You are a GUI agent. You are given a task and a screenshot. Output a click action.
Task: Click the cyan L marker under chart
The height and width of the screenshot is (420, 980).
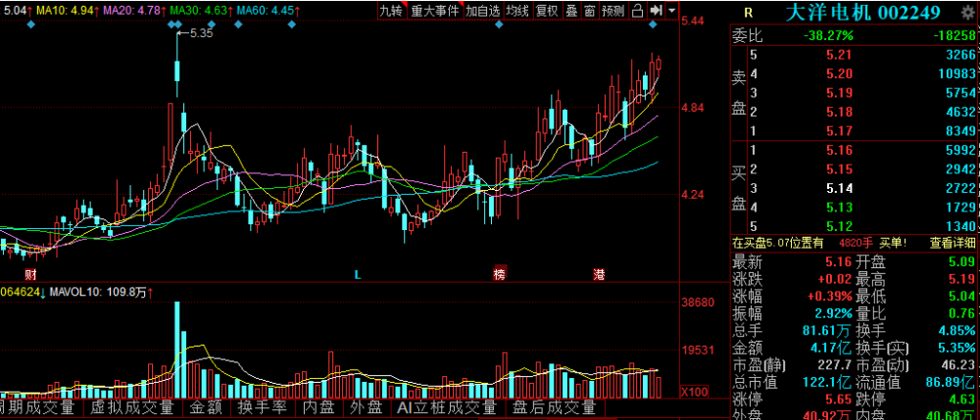click(358, 275)
